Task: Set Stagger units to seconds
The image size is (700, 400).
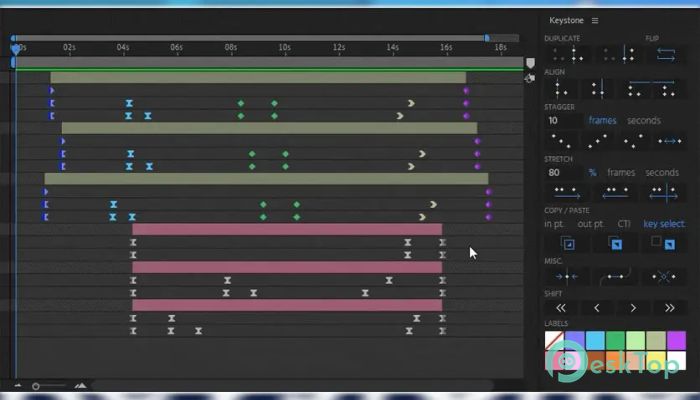Action: click(x=644, y=121)
